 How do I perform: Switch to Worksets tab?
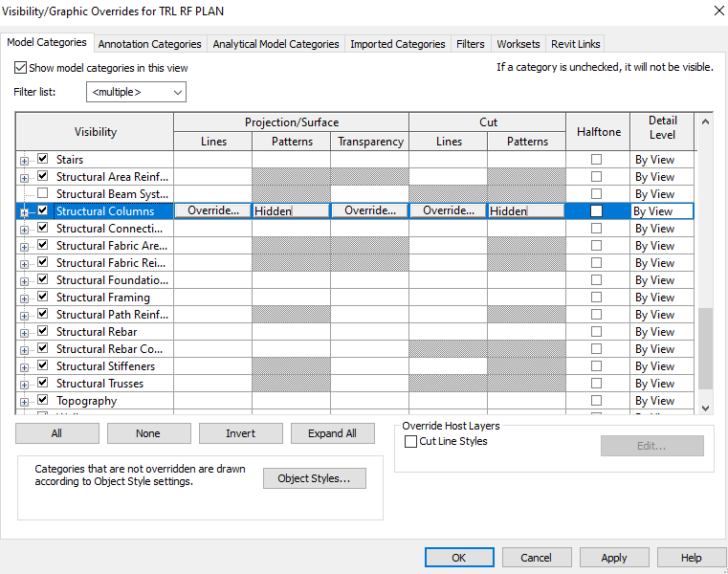pyautogui.click(x=518, y=44)
